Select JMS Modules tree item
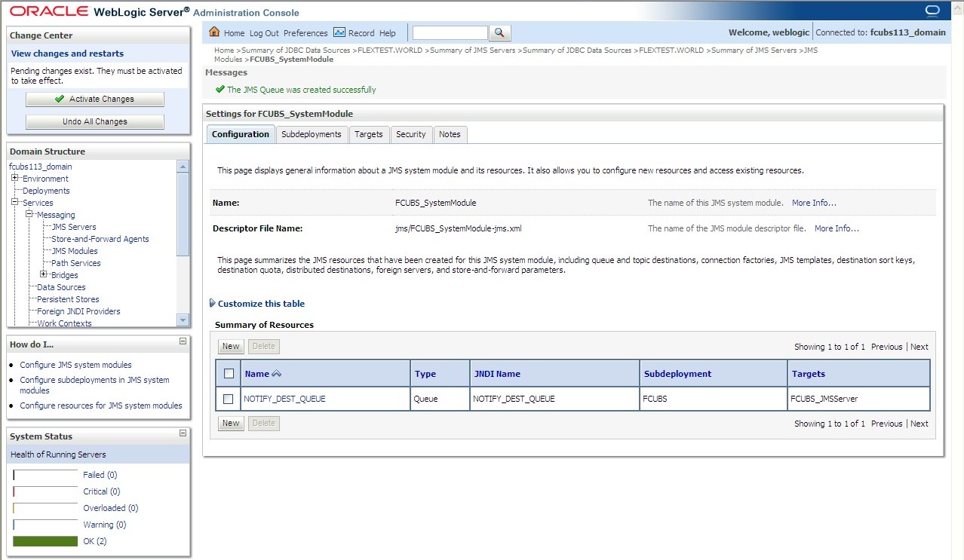The image size is (964, 560). [75, 251]
